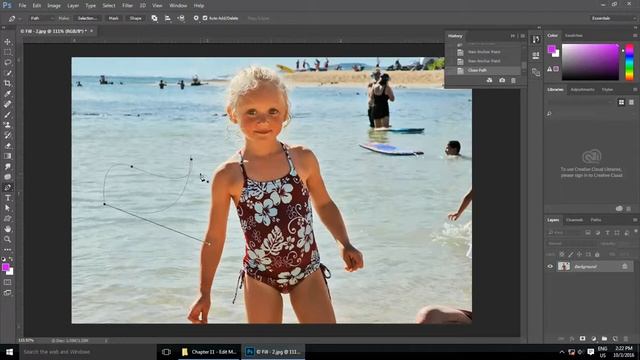
Task: Click the Mask button in options bar
Action: (x=113, y=18)
